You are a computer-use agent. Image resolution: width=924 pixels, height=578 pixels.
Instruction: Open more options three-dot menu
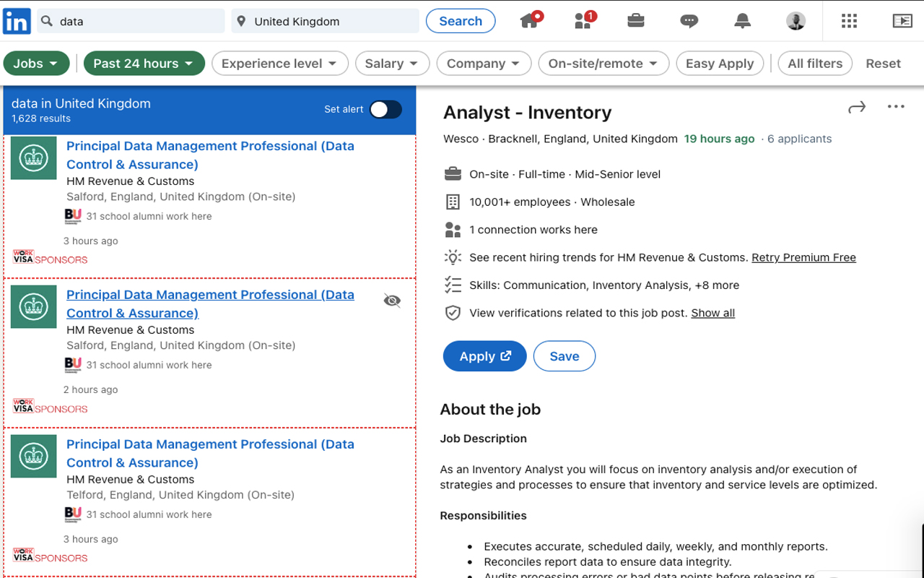point(896,106)
